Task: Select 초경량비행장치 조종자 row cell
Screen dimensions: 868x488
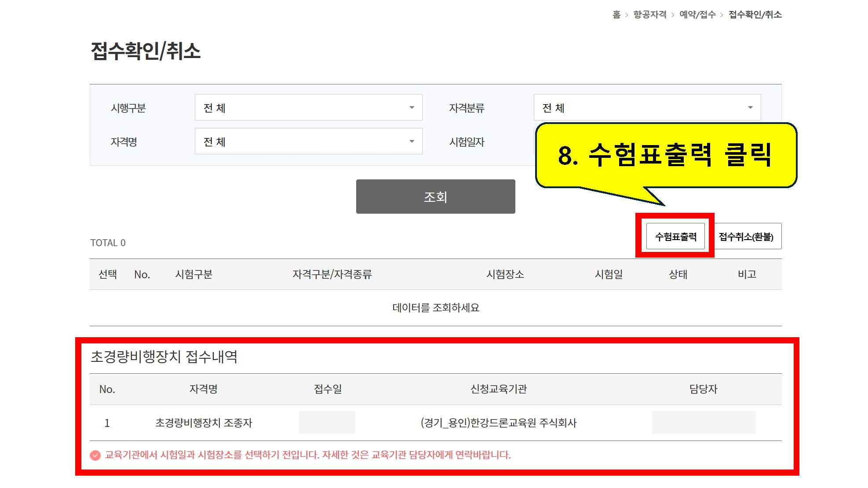Action: point(204,422)
